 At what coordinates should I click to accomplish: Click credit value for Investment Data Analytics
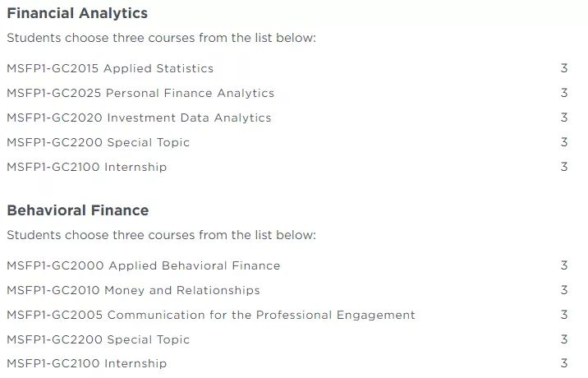564,118
